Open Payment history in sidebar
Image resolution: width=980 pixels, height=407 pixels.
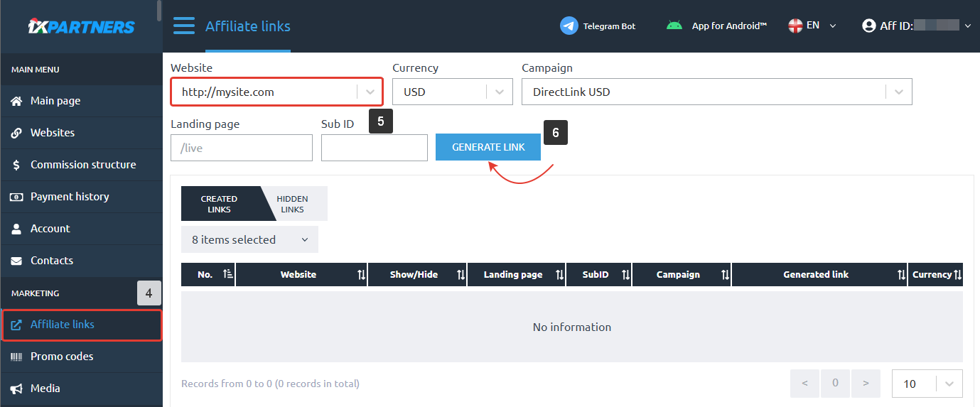(70, 197)
